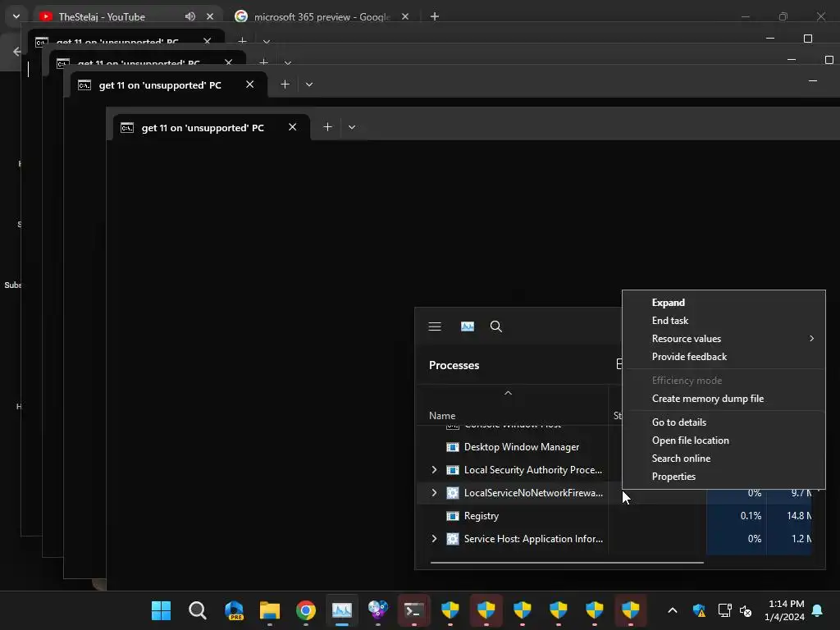Image resolution: width=840 pixels, height=630 pixels.
Task: Open the front terminal's tab dropdown arrow
Action: tap(351, 127)
